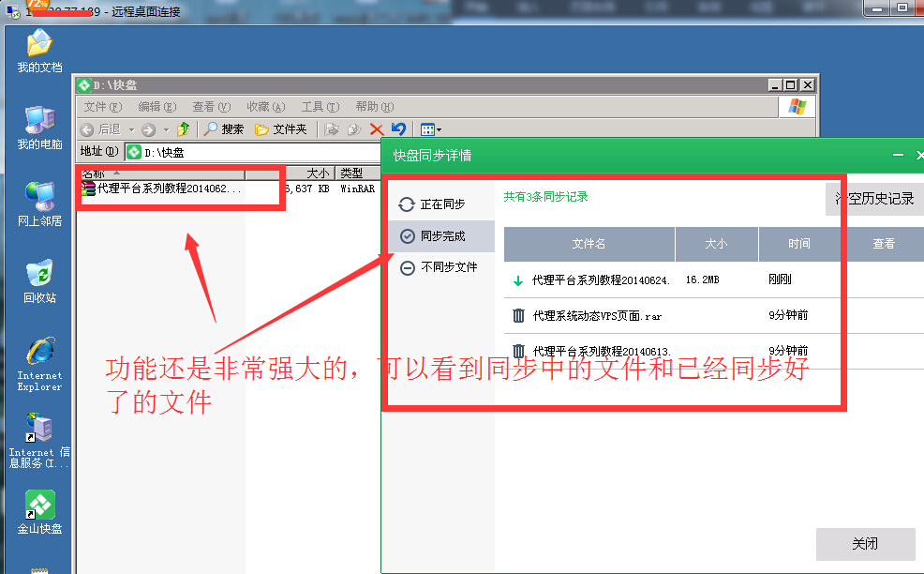924x574 pixels.
Task: Switch to the 同步完成 tab
Action: 441,236
